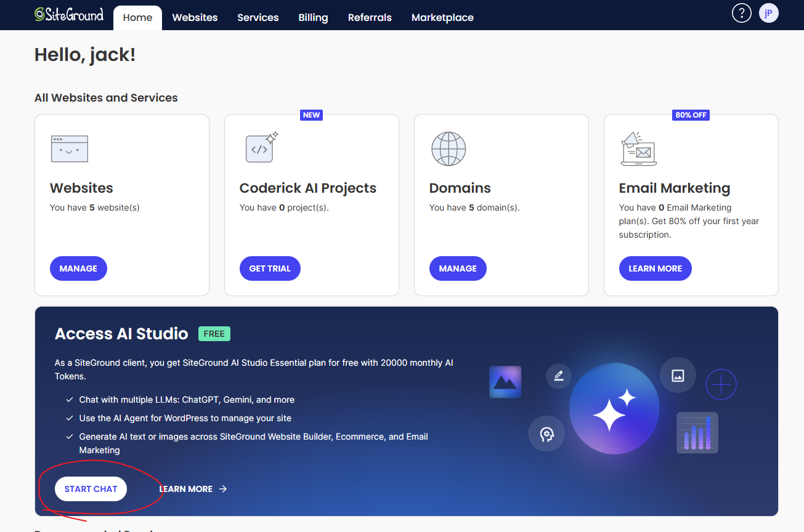This screenshot has height=532, width=804.
Task: Switch to the Websites tab
Action: (x=195, y=17)
